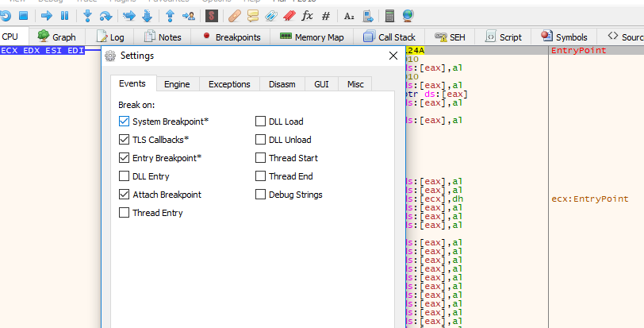Viewport: 644px width, 328px height.
Task: Close the Settings dialog
Action: click(393, 56)
